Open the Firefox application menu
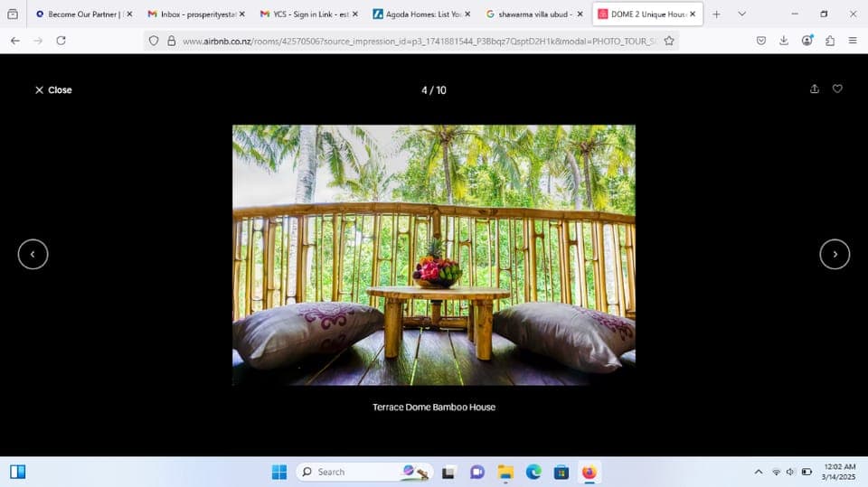The height and width of the screenshot is (487, 868). pyautogui.click(x=853, y=41)
